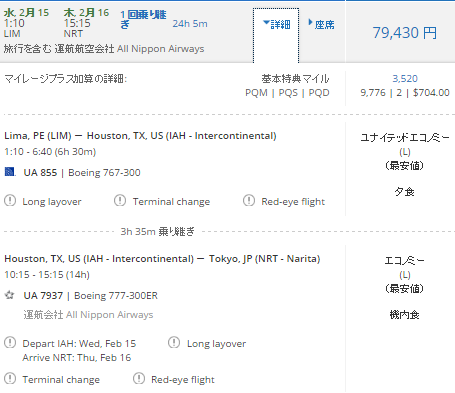Viewport: 455px width, 393px height.
Task: Click the PQM | PQS | PQD label
Action: [287, 93]
